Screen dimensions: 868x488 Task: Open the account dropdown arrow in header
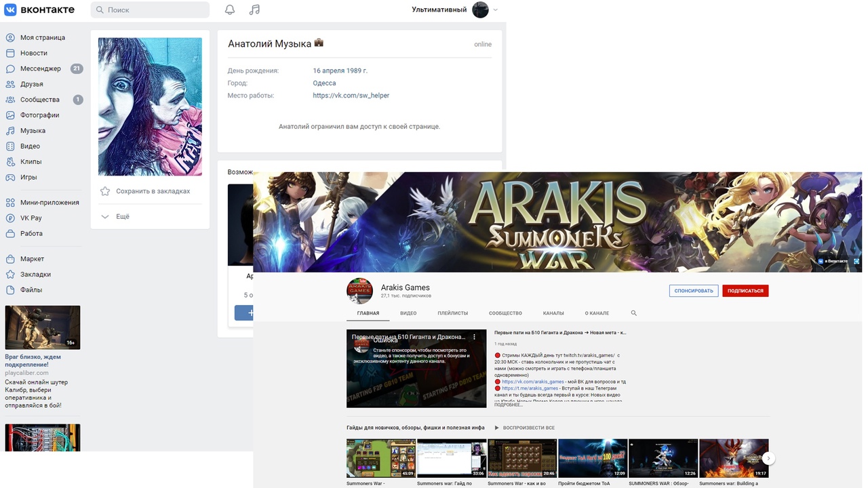point(495,9)
